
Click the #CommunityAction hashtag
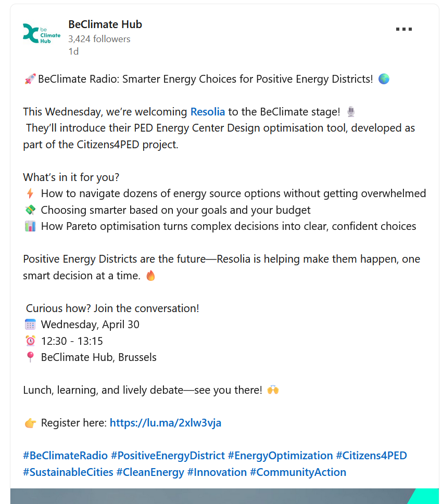click(x=298, y=472)
